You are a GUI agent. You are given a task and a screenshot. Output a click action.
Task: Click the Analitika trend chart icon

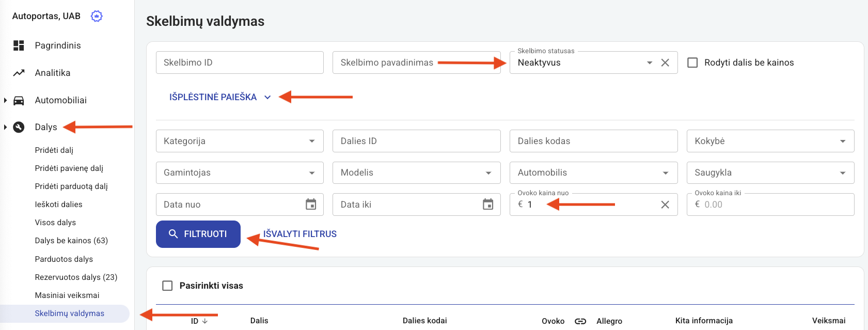(x=19, y=73)
